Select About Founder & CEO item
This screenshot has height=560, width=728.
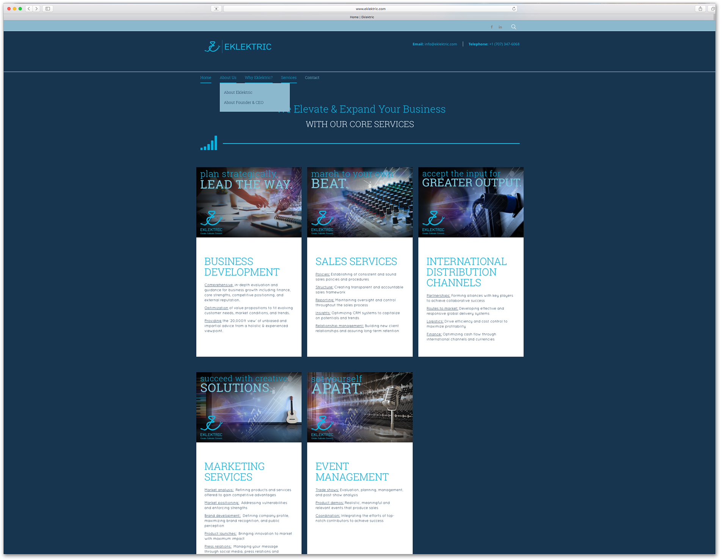[x=243, y=103]
